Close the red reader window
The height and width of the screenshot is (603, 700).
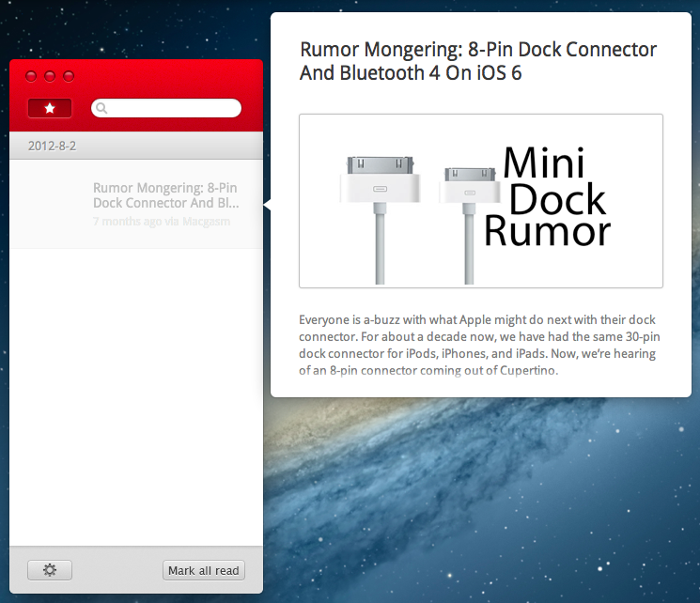click(31, 76)
